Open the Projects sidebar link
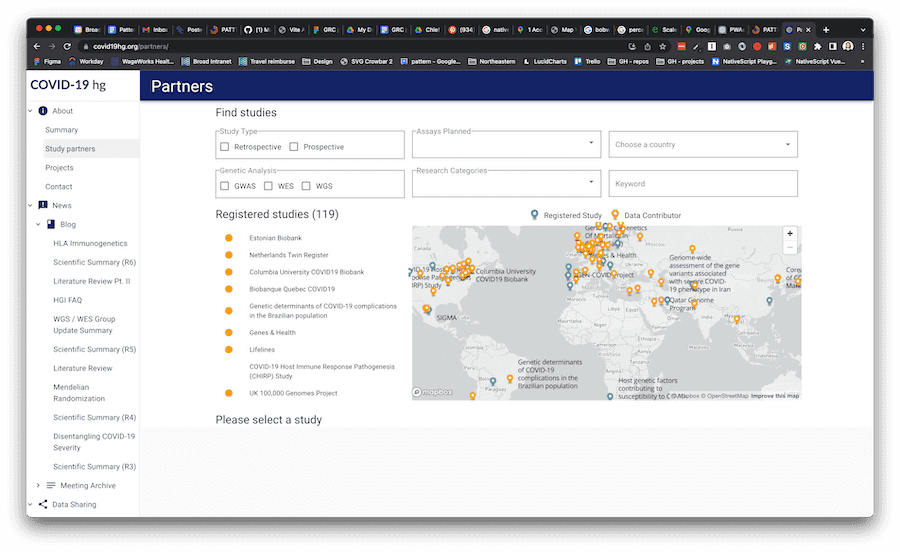The height and width of the screenshot is (552, 900). pos(59,168)
